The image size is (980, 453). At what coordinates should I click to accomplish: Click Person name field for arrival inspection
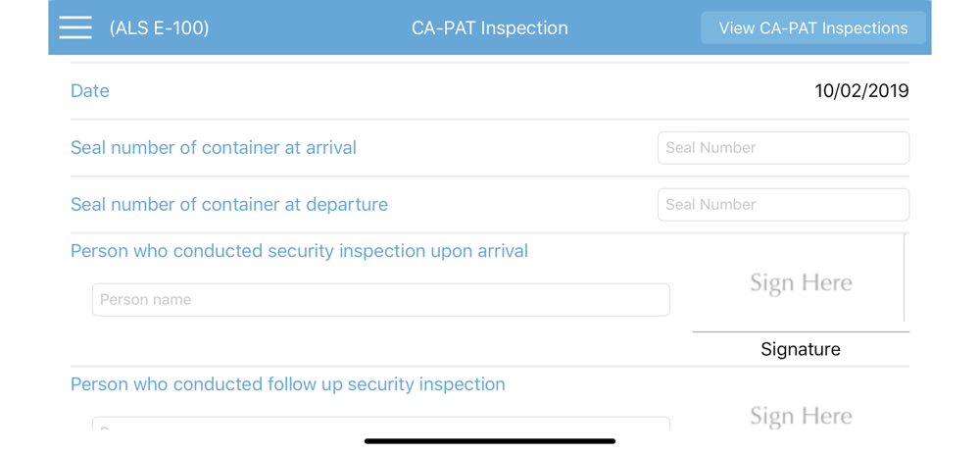point(380,300)
